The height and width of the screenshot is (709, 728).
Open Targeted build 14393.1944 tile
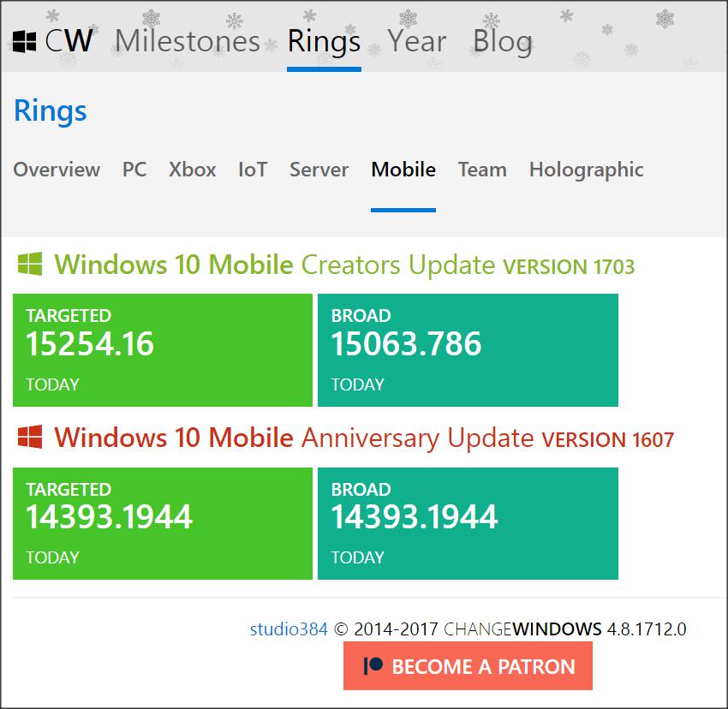coord(163,523)
